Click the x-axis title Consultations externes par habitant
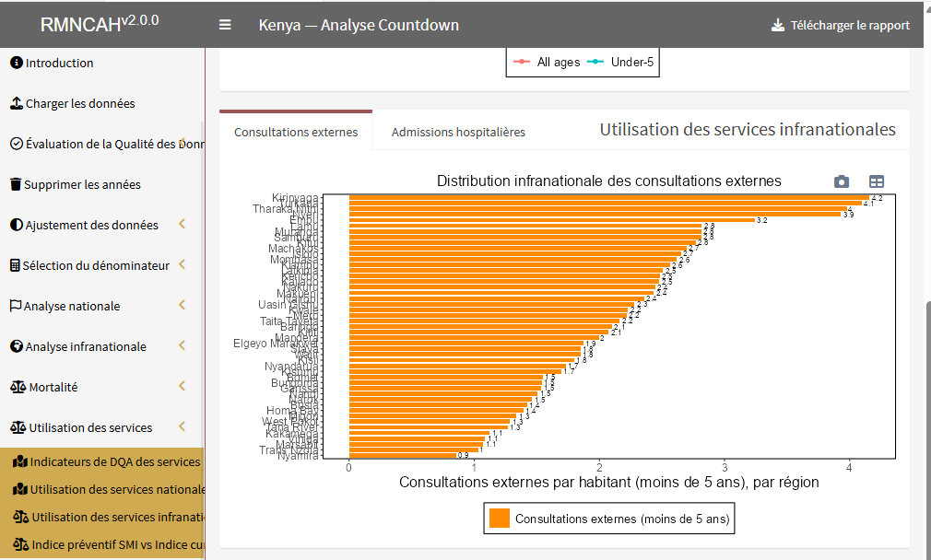Screen dimensions: 931x560 (608, 482)
